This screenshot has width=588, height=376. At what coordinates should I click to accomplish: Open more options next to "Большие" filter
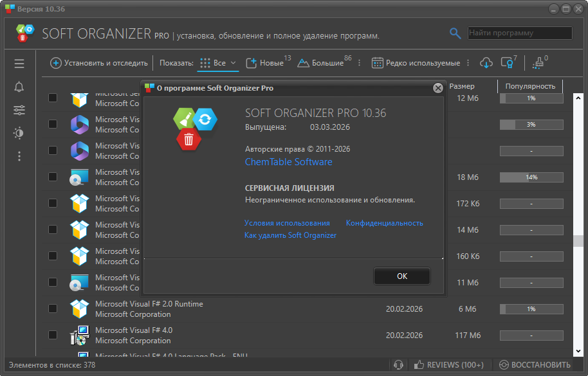coord(359,63)
